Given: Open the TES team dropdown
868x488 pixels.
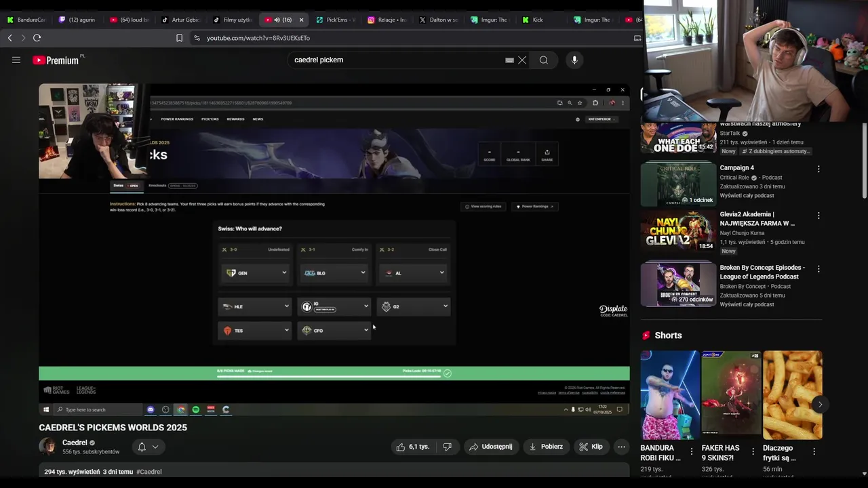Looking at the screenshot, I should click(254, 330).
